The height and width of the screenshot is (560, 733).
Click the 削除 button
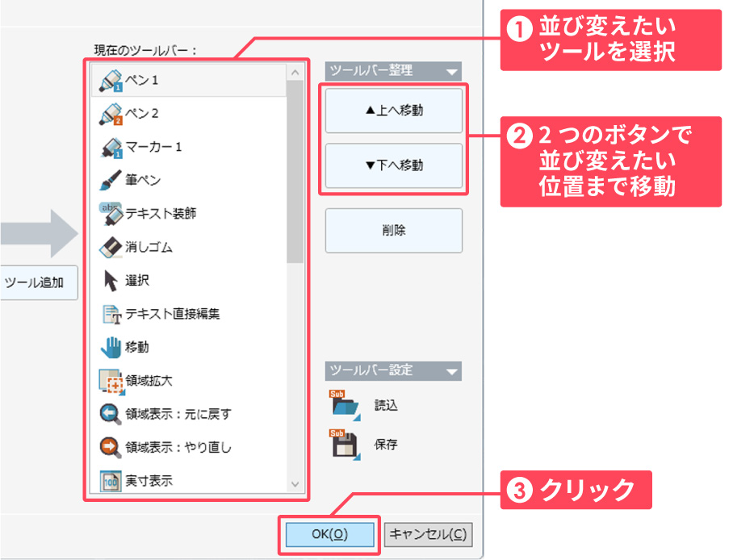tap(394, 231)
